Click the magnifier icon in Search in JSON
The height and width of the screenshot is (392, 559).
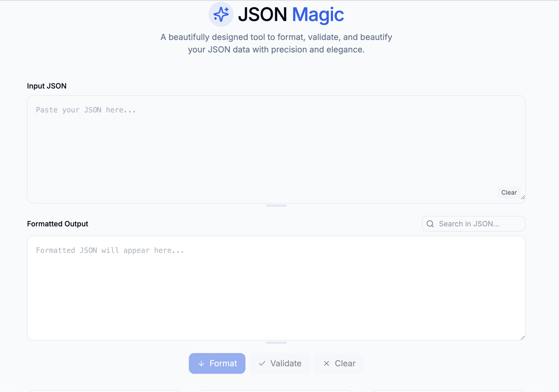point(430,224)
